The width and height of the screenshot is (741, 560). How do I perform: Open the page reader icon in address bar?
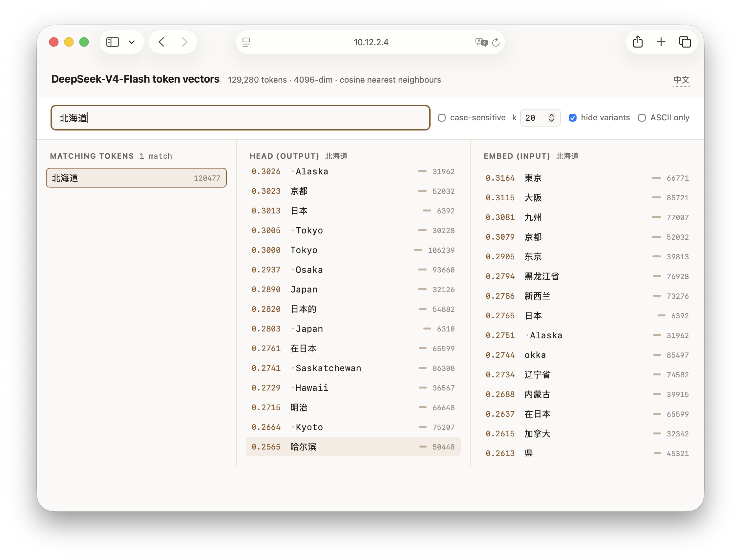click(246, 42)
